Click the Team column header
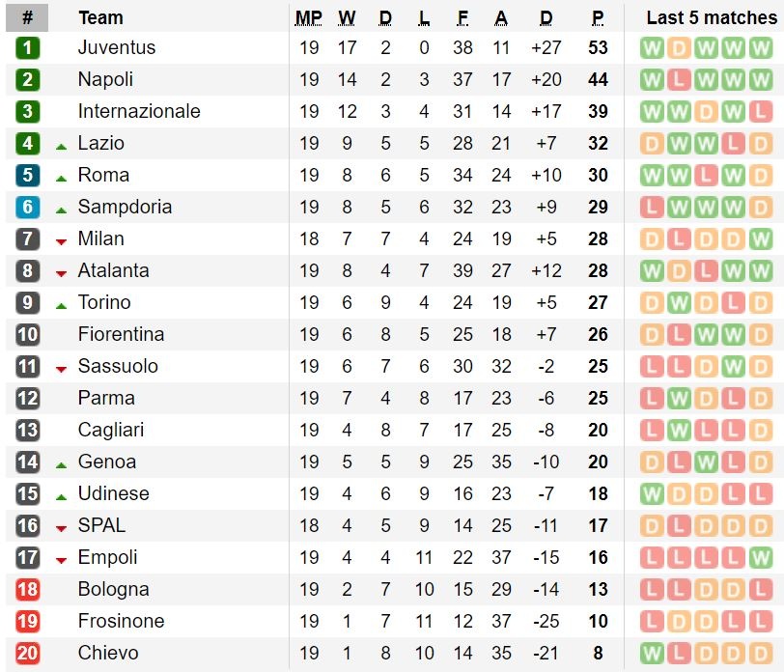This screenshot has height=672, width=784. [100, 17]
